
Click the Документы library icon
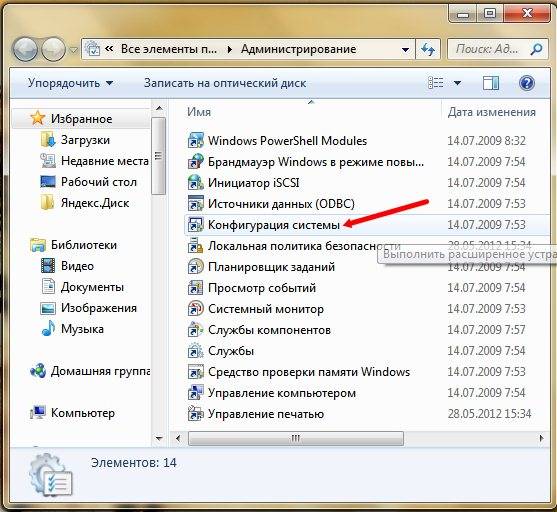tap(48, 286)
